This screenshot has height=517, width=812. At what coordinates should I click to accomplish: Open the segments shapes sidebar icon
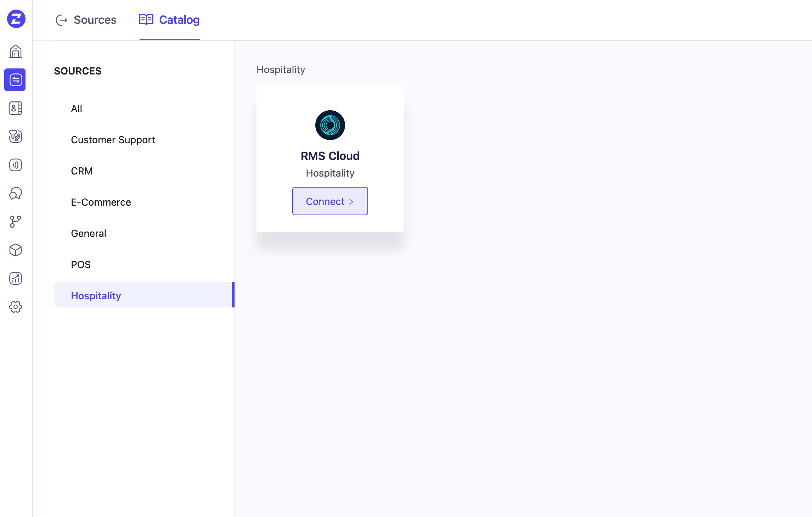point(16,137)
